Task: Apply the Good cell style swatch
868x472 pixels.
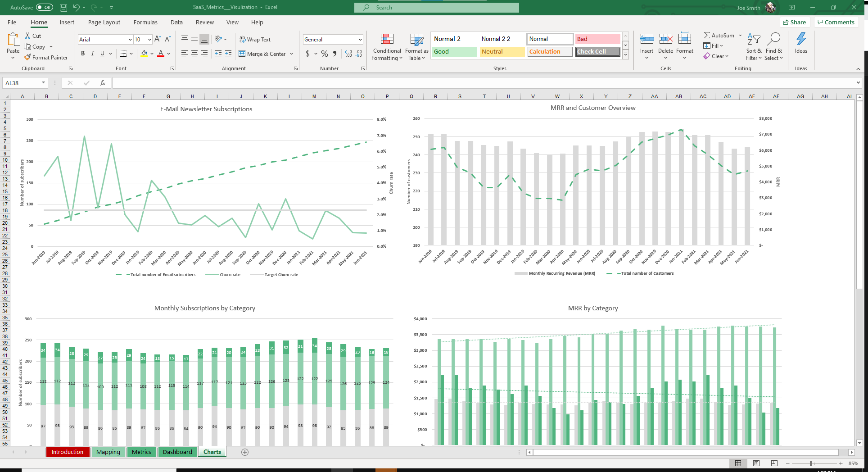Action: pos(454,52)
